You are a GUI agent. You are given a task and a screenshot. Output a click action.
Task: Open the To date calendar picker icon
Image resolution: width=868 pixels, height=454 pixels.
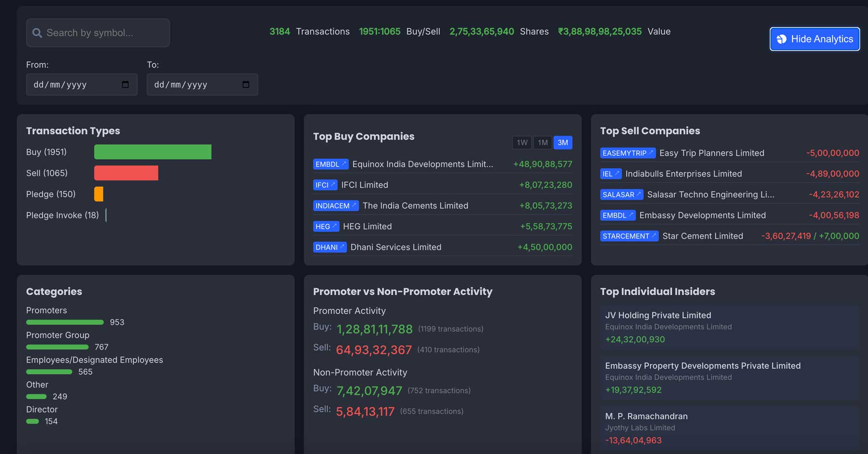click(246, 85)
